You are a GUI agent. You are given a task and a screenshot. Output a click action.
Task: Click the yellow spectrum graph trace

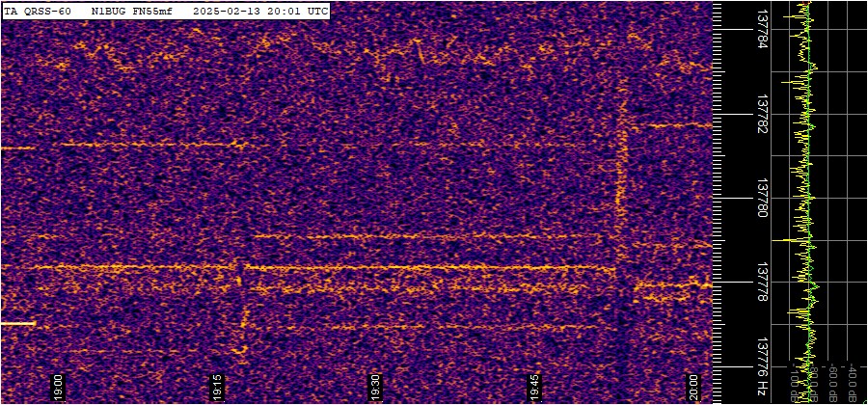point(805,193)
